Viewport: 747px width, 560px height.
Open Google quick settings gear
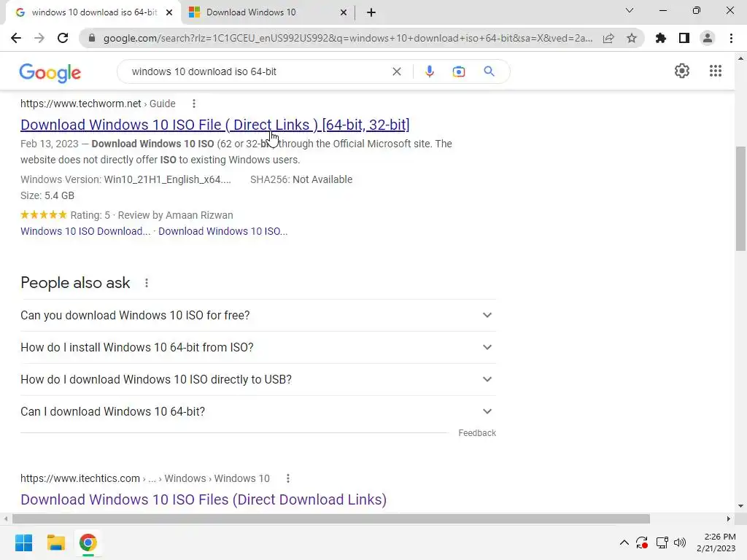click(x=682, y=71)
